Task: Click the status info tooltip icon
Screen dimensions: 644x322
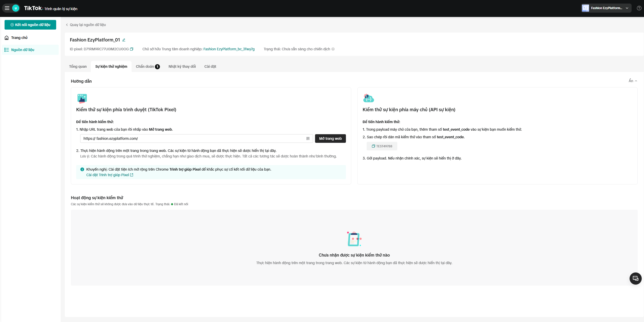Action: [x=333, y=49]
